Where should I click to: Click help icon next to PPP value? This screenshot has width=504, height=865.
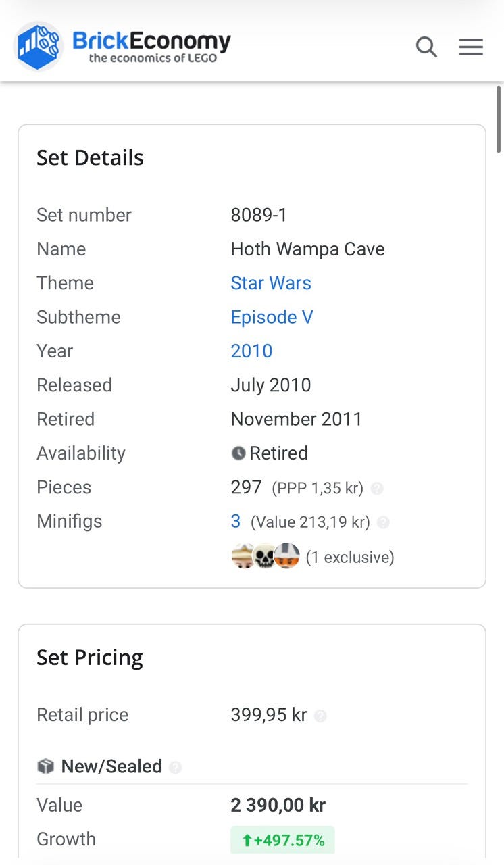(378, 488)
